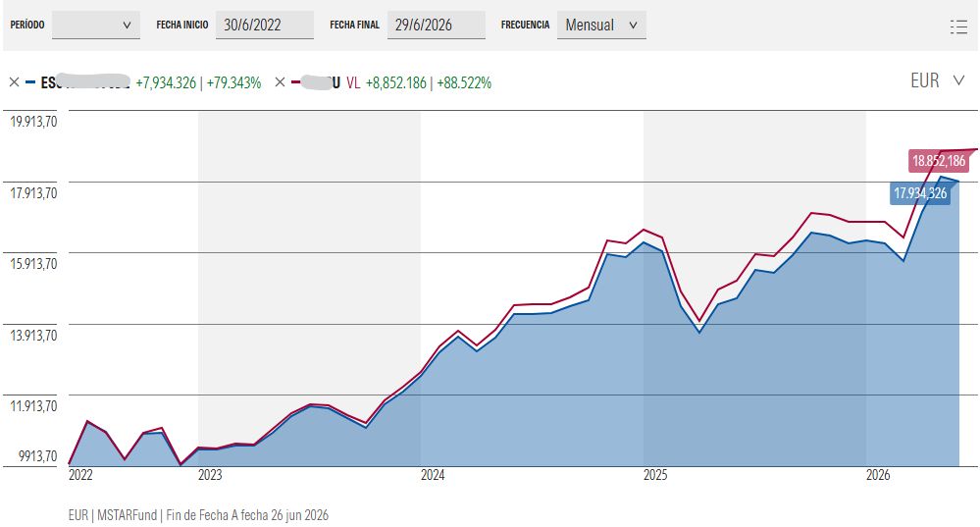Viewport: 980px width, 527px height.
Task: Click the 15.913,70 y-axis label
Action: click(x=33, y=263)
